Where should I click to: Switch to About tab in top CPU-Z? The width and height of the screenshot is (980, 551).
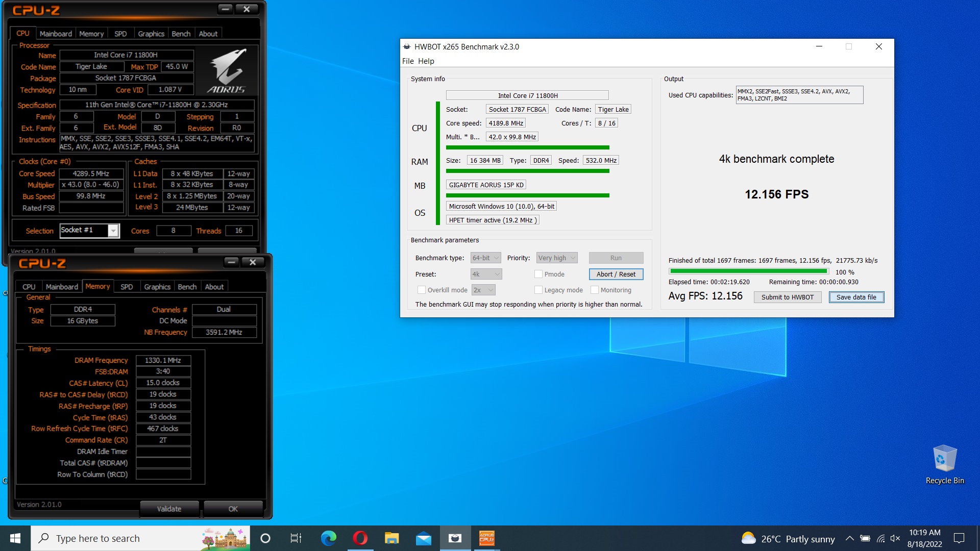pyautogui.click(x=208, y=34)
